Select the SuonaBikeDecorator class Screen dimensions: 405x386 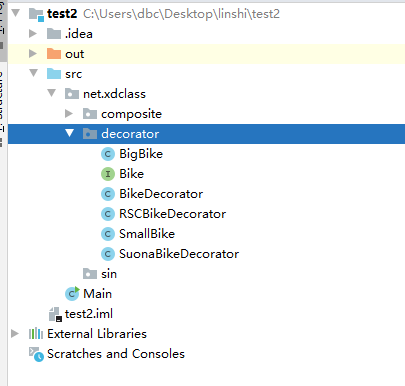(x=179, y=254)
